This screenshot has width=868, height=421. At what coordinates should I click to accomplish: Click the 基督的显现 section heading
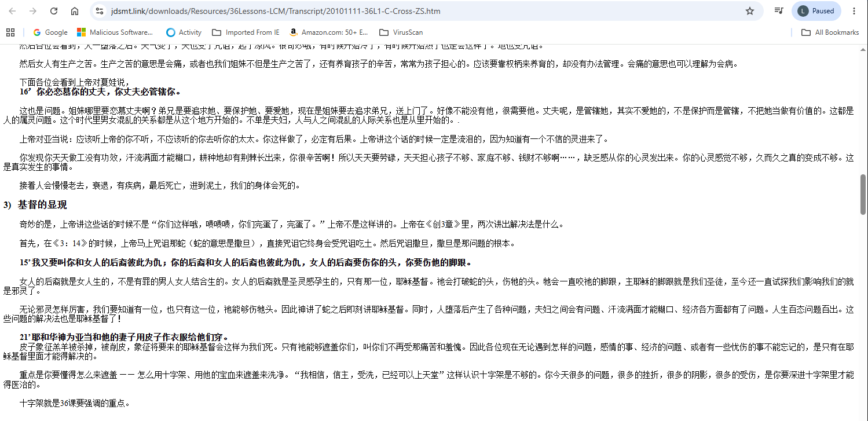pyautogui.click(x=42, y=204)
